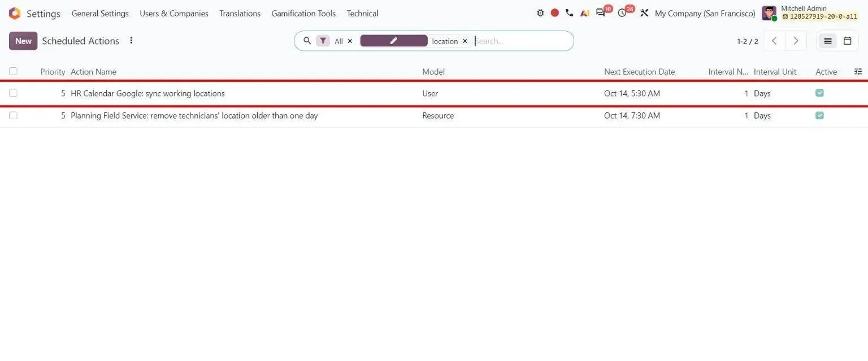
Task: Click the red recording dot icon
Action: 555,13
